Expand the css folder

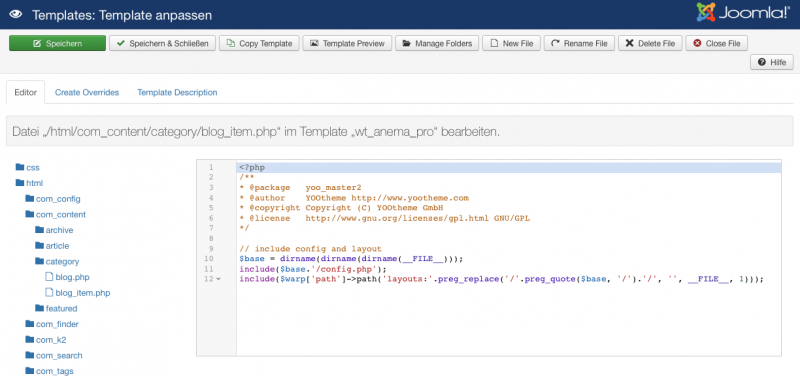tap(33, 167)
